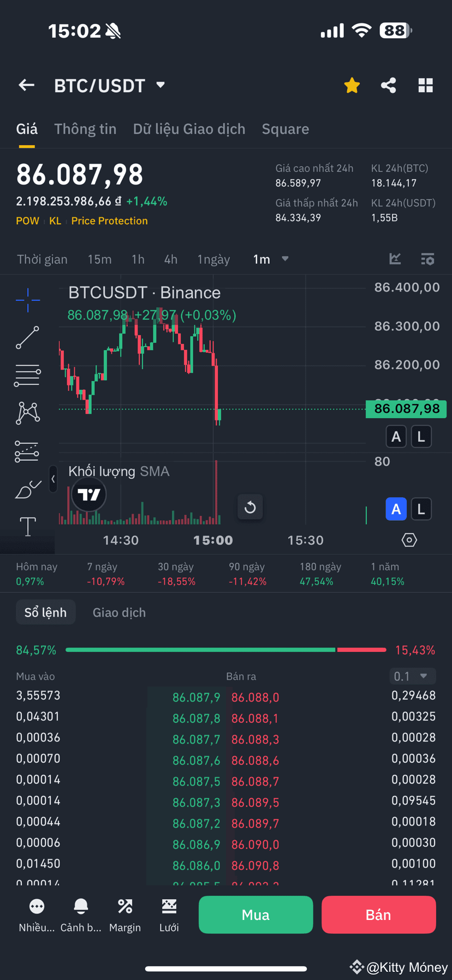The width and height of the screenshot is (452, 980).
Task: Switch to the Thông tin tab
Action: coord(85,129)
